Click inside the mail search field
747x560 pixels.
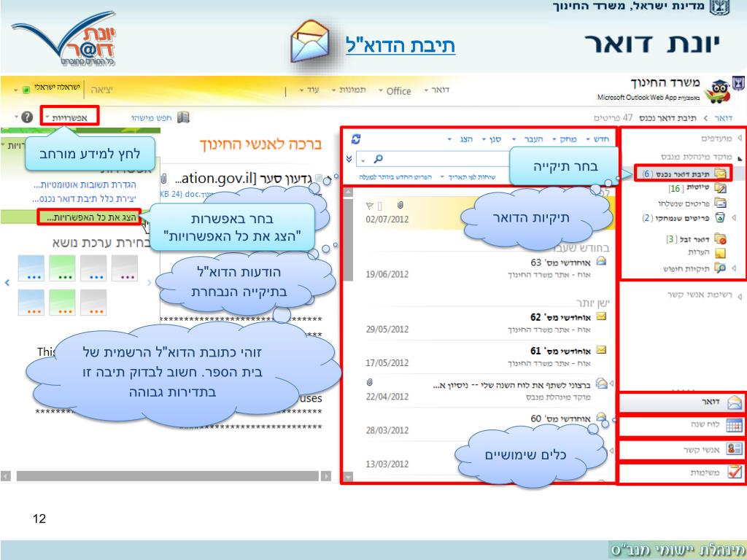pos(447,158)
